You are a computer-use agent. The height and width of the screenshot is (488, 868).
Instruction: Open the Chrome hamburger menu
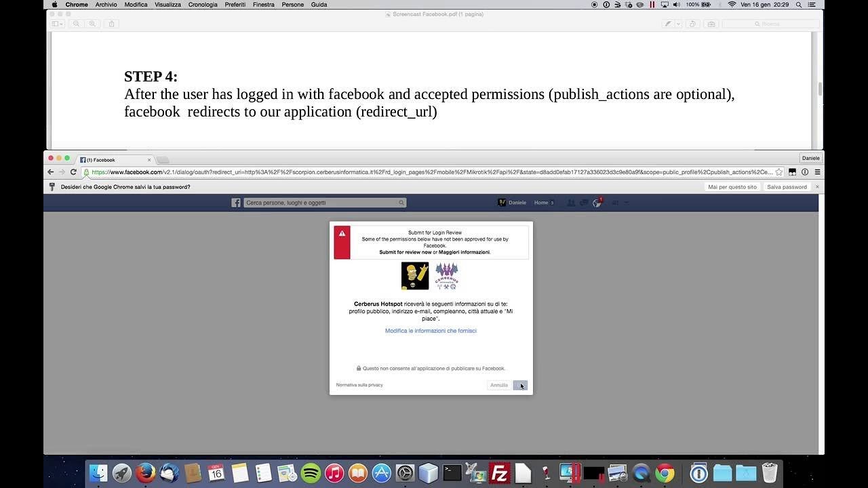[817, 172]
